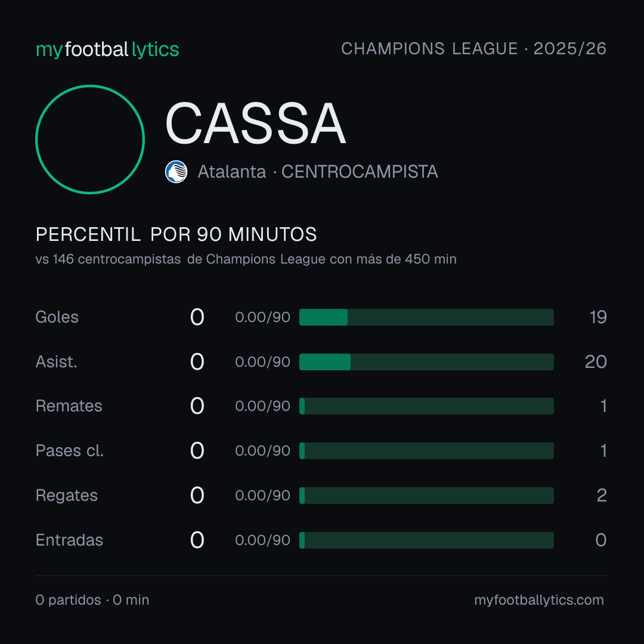Click the Atalanta · Centrocampista subtitle
This screenshot has height=644, width=644.
318,172
